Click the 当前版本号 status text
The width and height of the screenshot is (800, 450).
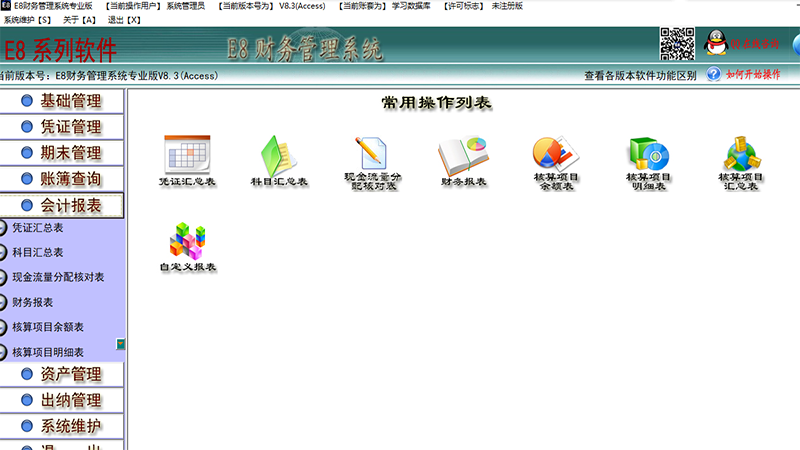point(109,76)
